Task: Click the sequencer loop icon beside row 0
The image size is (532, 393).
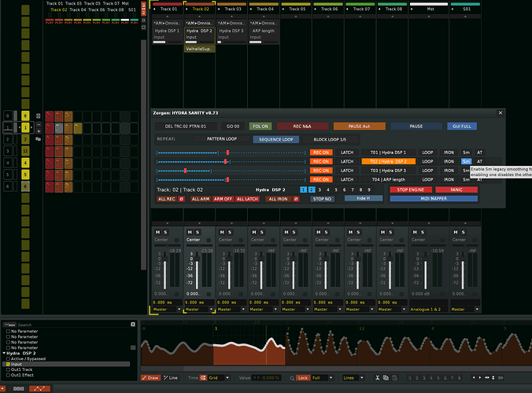Action: (x=38, y=116)
